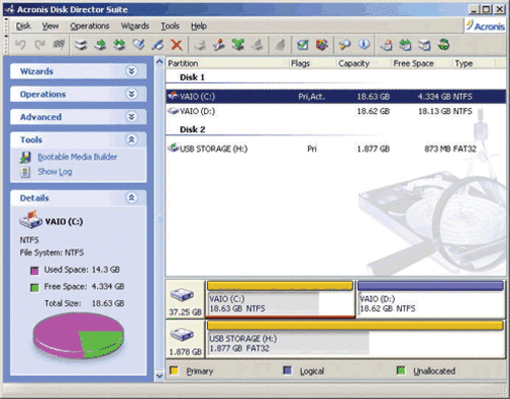Sort by the Flags column header

(x=312, y=63)
